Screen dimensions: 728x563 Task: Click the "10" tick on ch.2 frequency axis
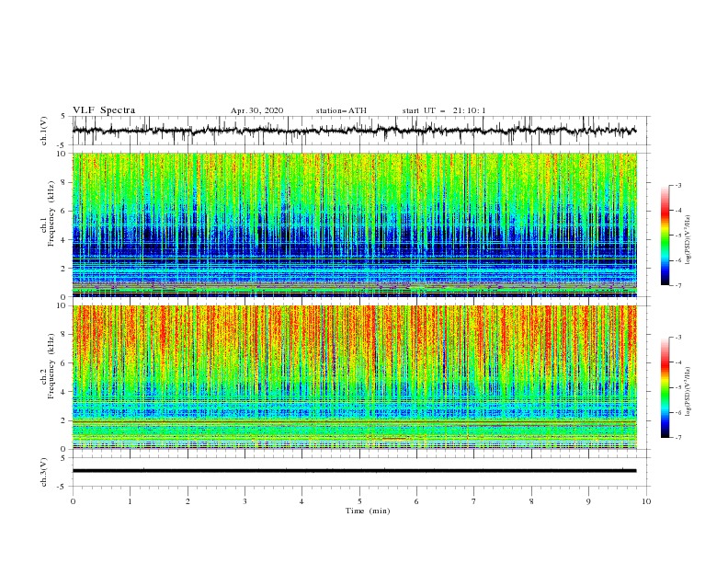click(62, 305)
